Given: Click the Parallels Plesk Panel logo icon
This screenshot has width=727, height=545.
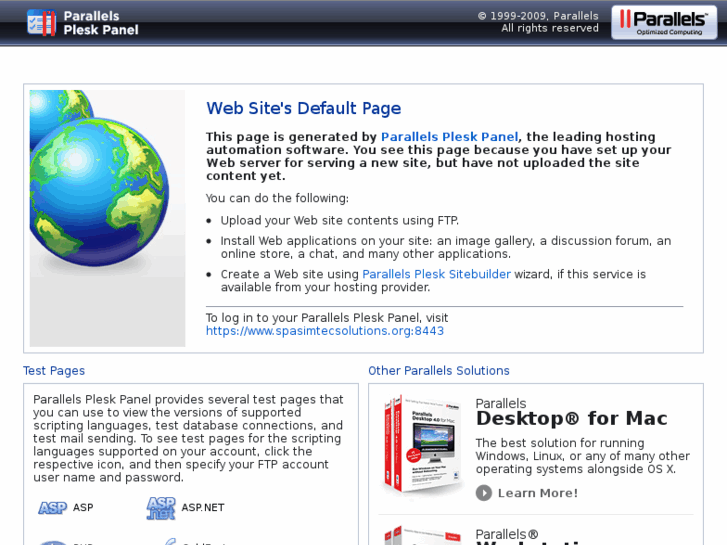Looking at the screenshot, I should click(41, 23).
